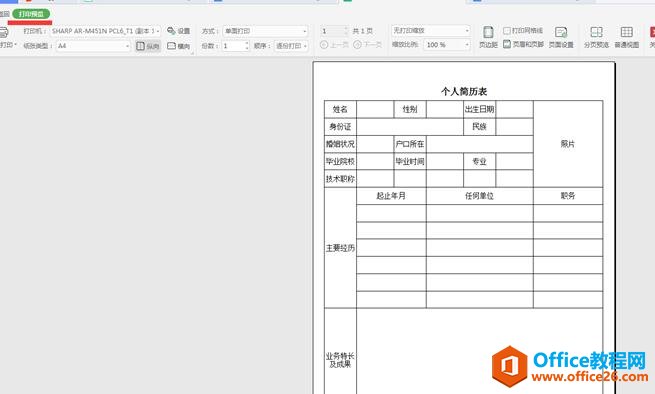Click the 民族 cell in the preview
655x394 pixels.
click(479, 127)
